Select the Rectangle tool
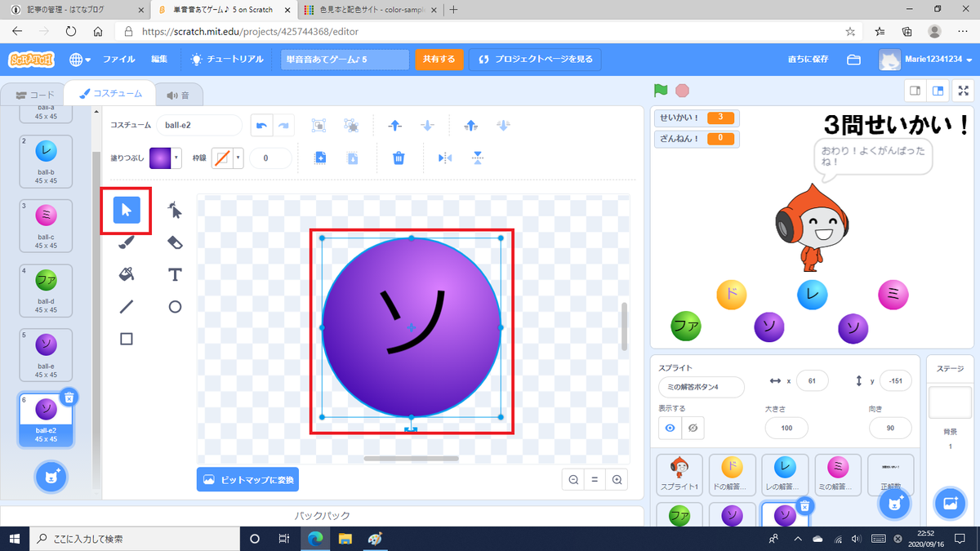 [127, 339]
